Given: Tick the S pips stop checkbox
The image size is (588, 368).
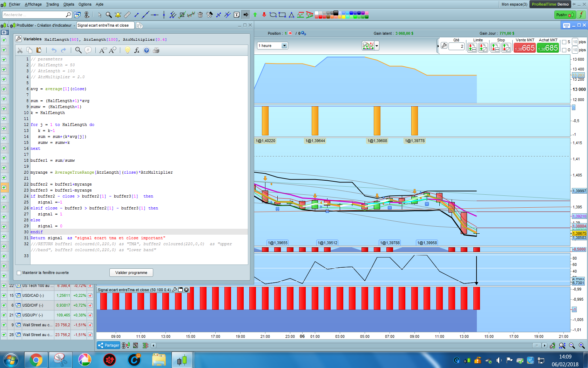Looking at the screenshot, I should click(564, 42).
